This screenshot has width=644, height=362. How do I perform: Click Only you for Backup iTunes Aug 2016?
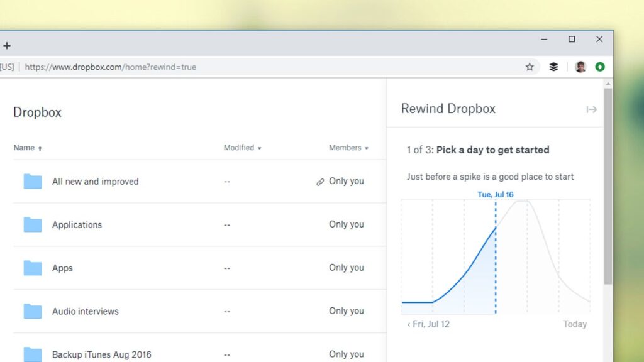pos(347,354)
